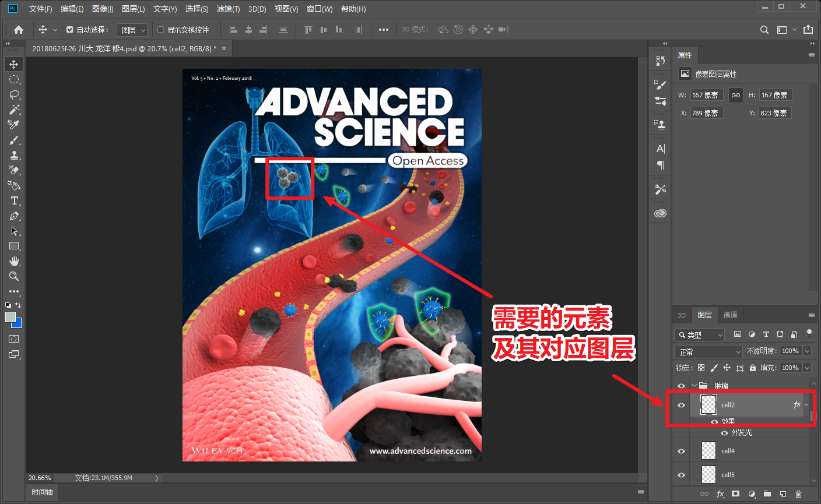Create a new group with folder icon

tap(767, 494)
